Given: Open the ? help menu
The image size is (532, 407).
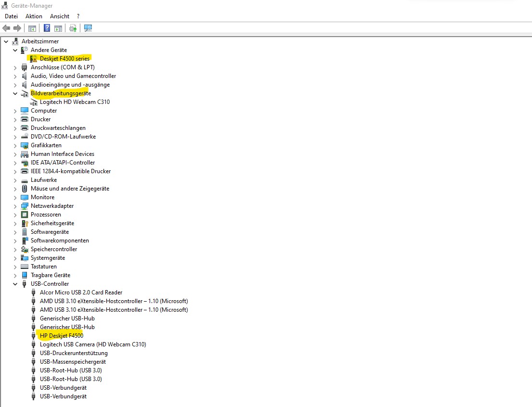Looking at the screenshot, I should (x=78, y=16).
